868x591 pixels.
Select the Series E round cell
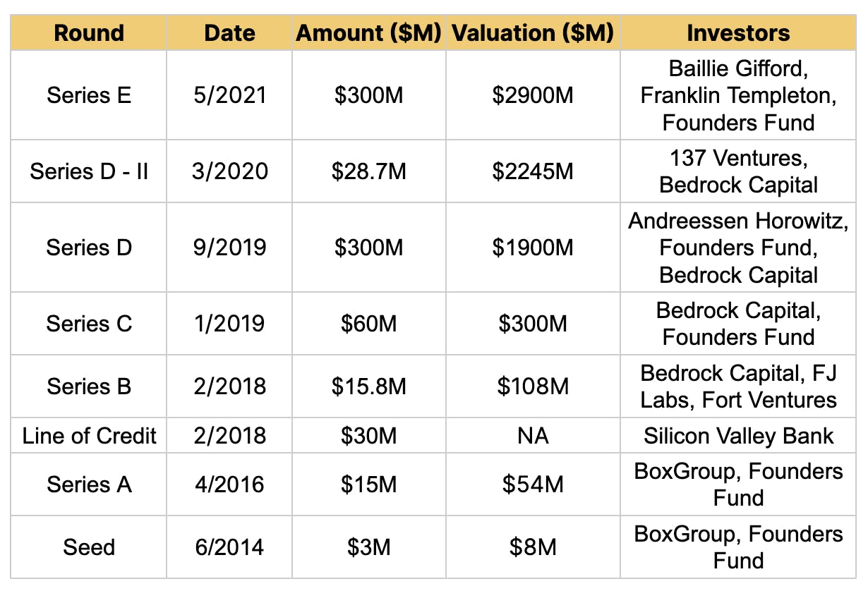pos(89,95)
